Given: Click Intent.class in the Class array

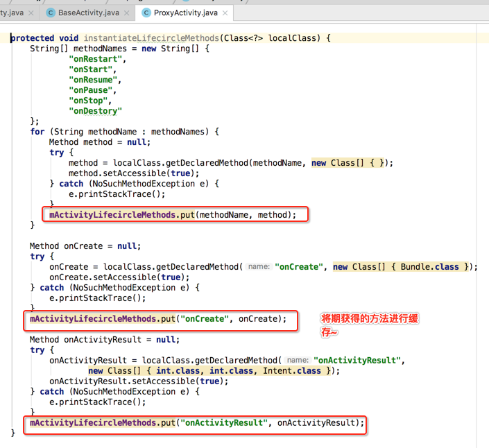Looking at the screenshot, I should pos(291,371).
